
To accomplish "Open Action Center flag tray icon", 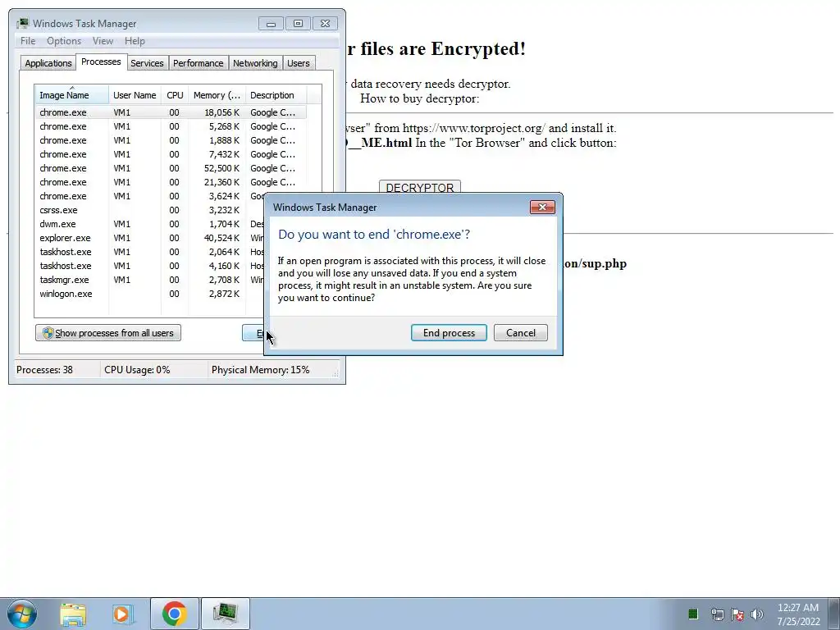I will [x=737, y=614].
